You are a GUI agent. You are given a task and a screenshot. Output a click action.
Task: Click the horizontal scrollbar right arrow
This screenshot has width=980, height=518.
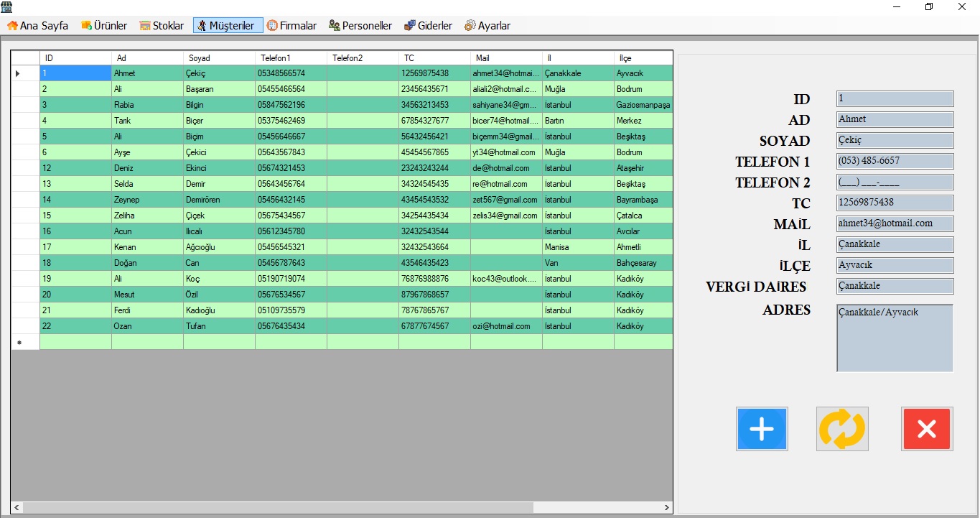tap(666, 507)
